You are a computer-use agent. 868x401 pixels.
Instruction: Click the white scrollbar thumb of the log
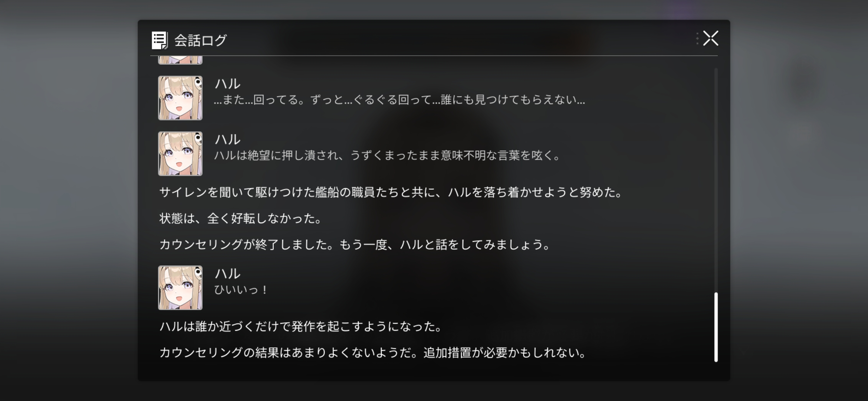[x=716, y=327]
